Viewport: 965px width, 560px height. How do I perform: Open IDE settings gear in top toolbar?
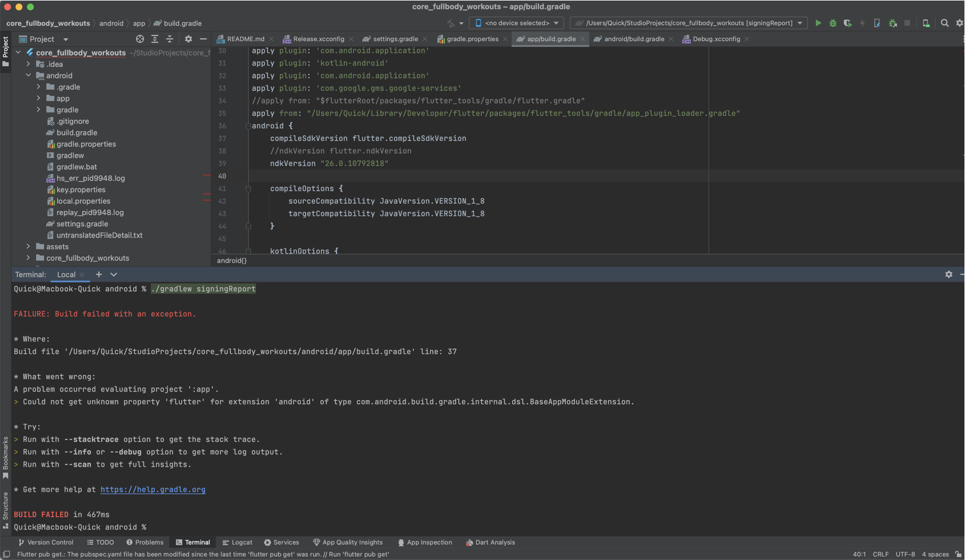click(960, 23)
